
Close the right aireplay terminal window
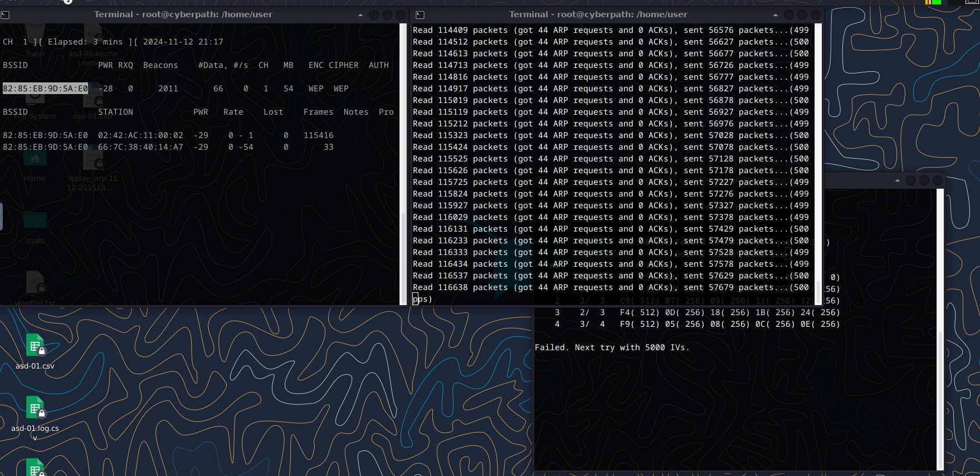tap(816, 15)
